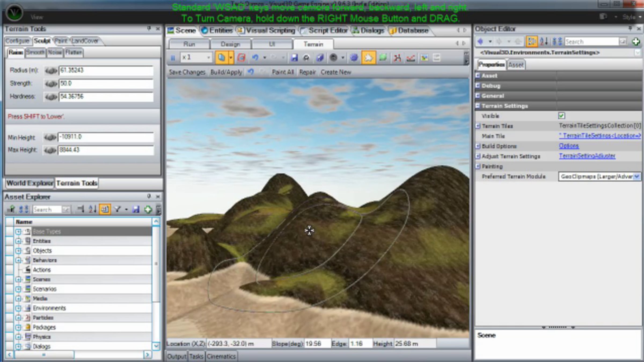Open the TerrainSettingAdjuster link

point(587,156)
